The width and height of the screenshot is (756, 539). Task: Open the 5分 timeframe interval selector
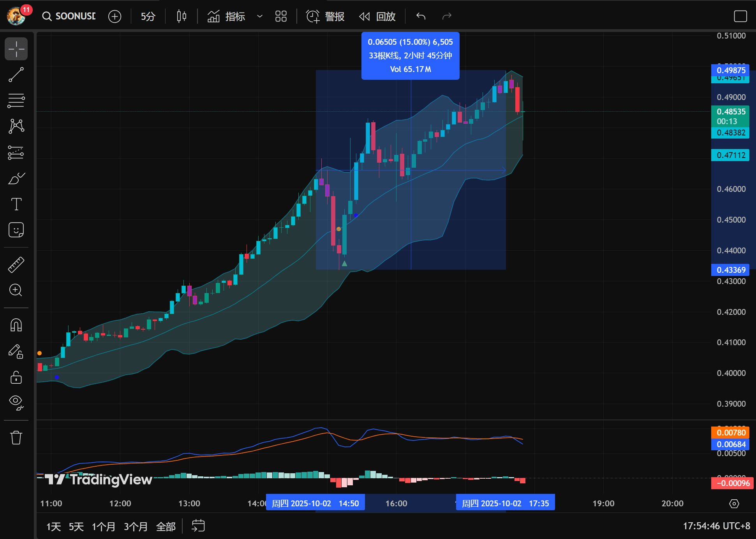pyautogui.click(x=148, y=16)
